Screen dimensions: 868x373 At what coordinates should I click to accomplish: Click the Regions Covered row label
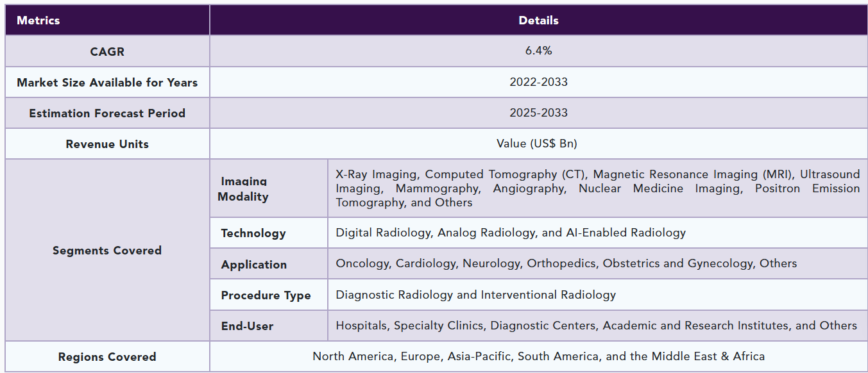click(x=107, y=357)
